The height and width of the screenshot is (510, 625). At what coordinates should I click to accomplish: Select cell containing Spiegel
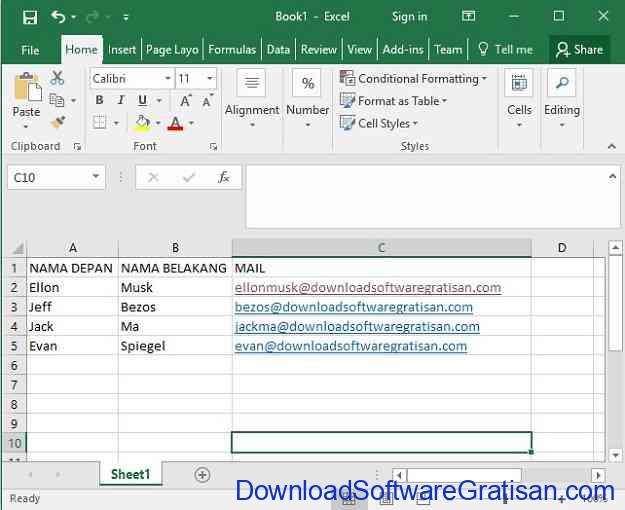pos(175,346)
